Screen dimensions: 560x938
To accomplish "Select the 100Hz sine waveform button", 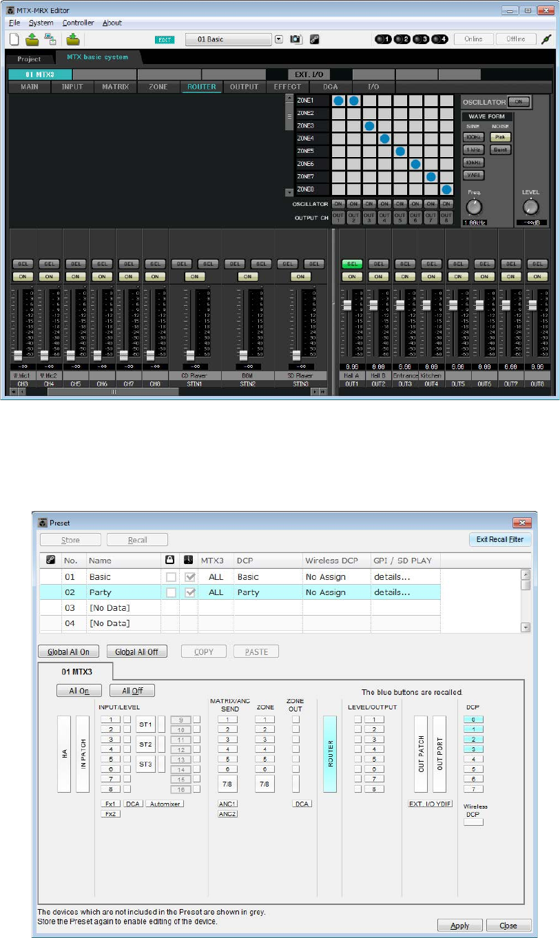I will click(x=473, y=137).
